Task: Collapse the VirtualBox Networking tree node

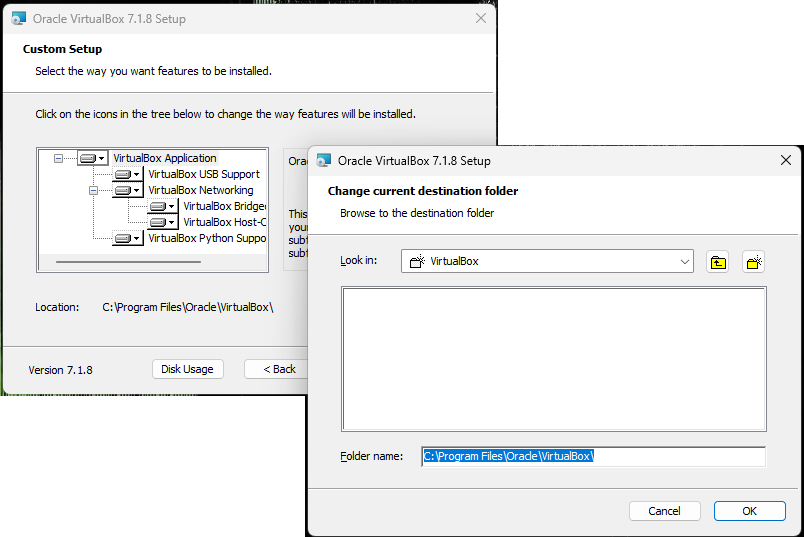Action: 94,190
